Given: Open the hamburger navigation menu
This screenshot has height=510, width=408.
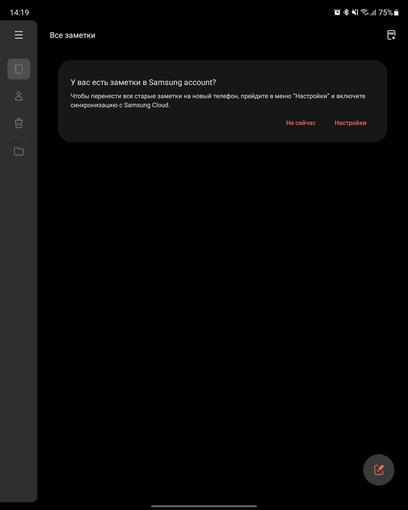Looking at the screenshot, I should tap(19, 35).
